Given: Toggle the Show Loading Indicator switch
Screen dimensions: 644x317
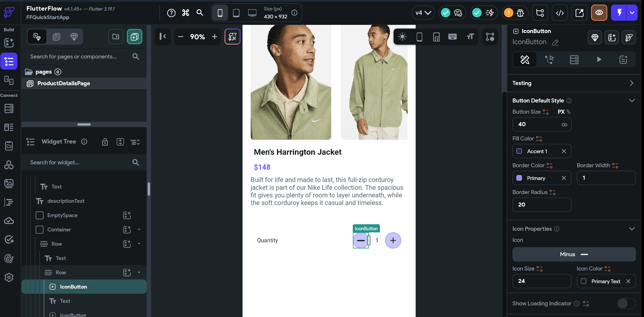Looking at the screenshot, I should coord(626,303).
